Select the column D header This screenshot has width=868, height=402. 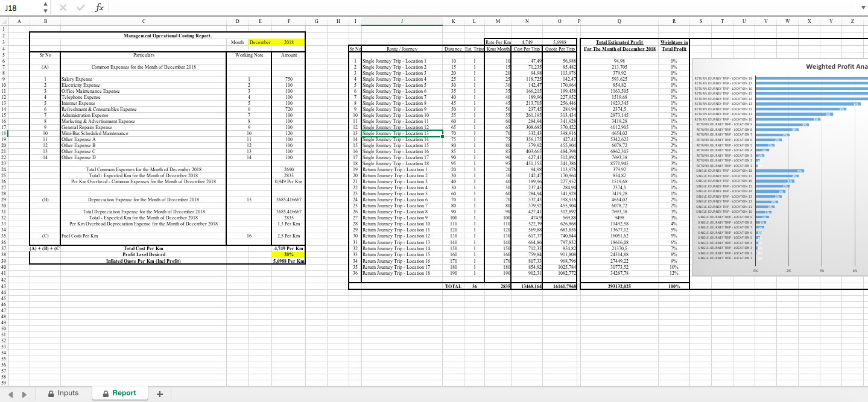tap(237, 20)
